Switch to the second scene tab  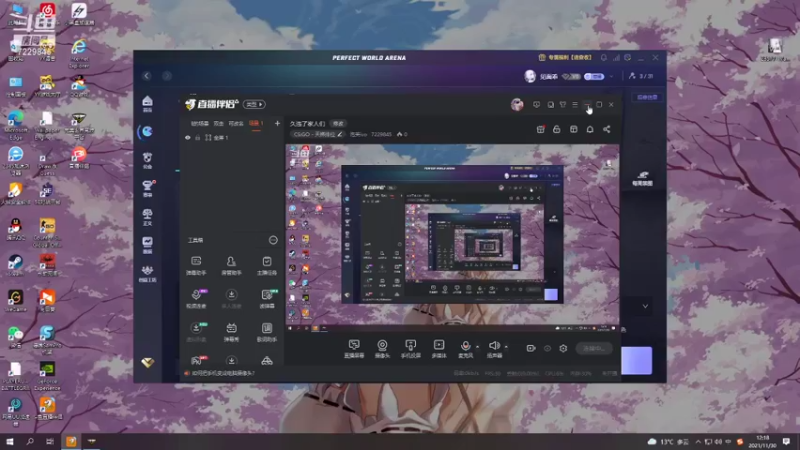pos(218,123)
